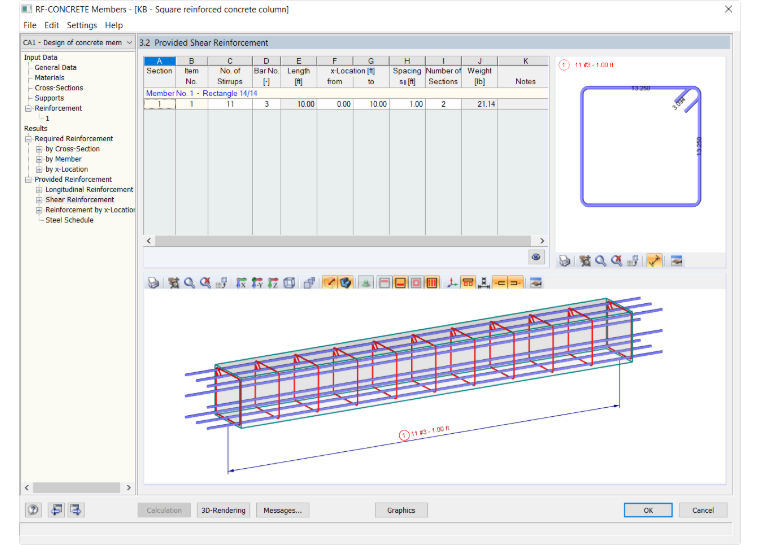Image resolution: width=760 pixels, height=545 pixels.
Task: Toggle top reinforcement display
Action: [x=384, y=283]
